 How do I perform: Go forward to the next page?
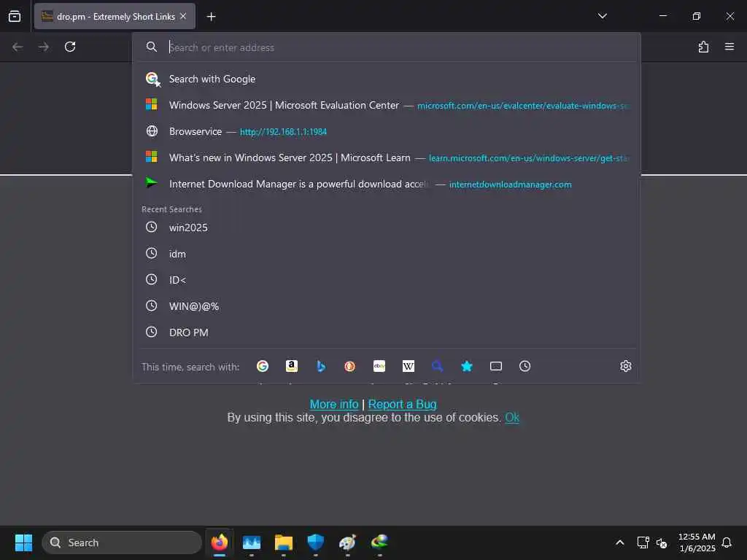click(44, 47)
